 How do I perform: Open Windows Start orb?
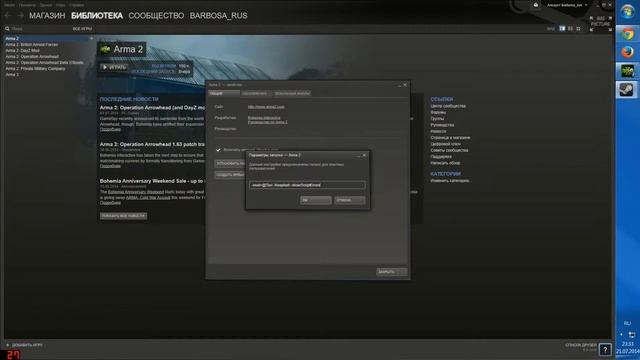[628, 12]
